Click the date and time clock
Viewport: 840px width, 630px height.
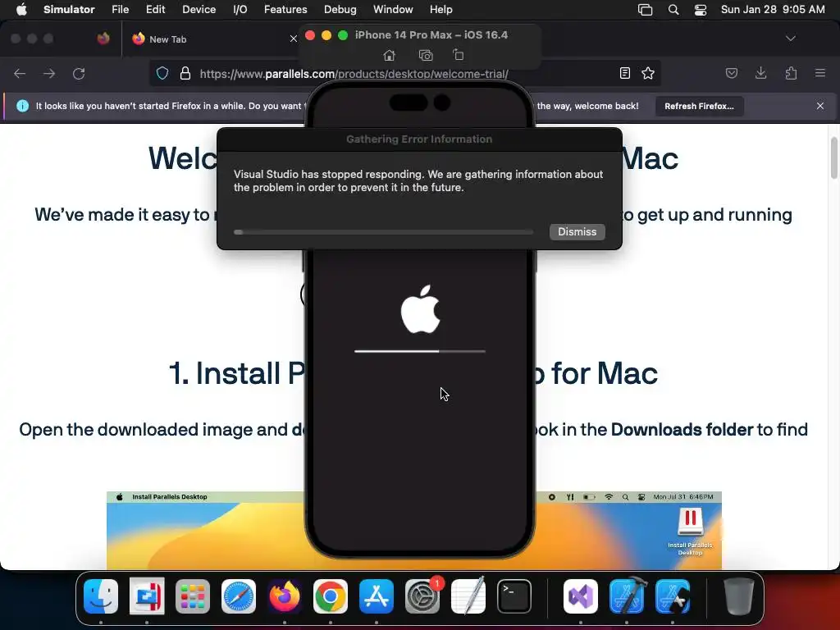(773, 10)
